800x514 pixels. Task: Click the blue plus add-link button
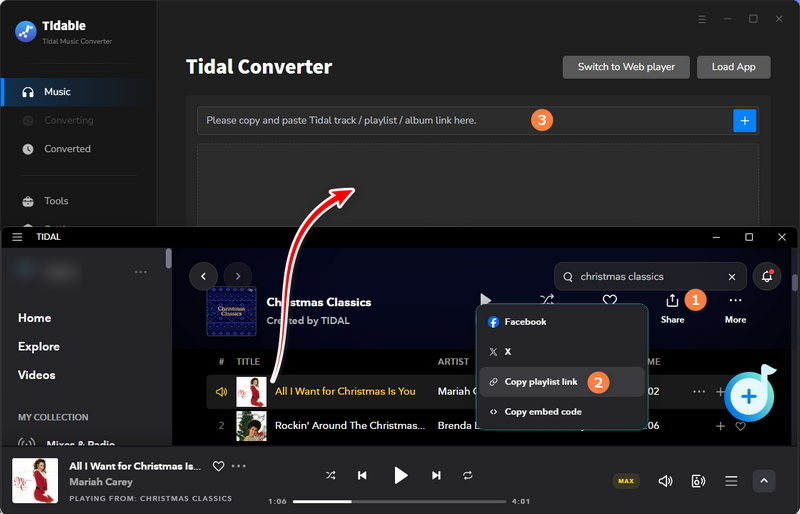tap(744, 120)
